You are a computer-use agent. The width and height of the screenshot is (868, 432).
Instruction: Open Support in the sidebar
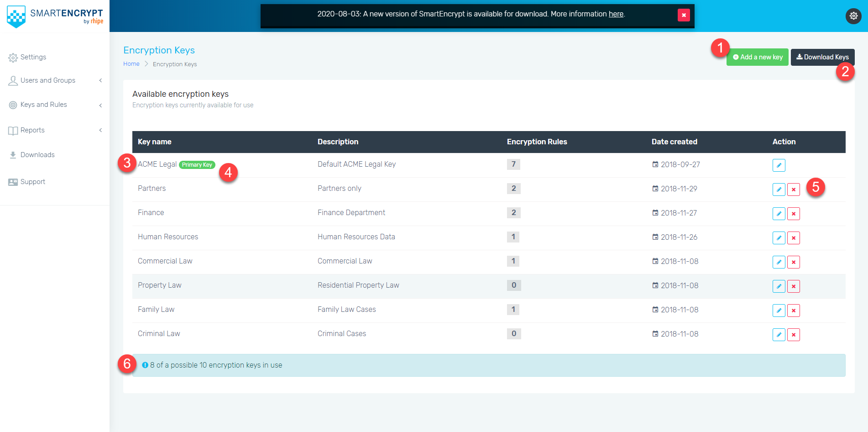33,182
